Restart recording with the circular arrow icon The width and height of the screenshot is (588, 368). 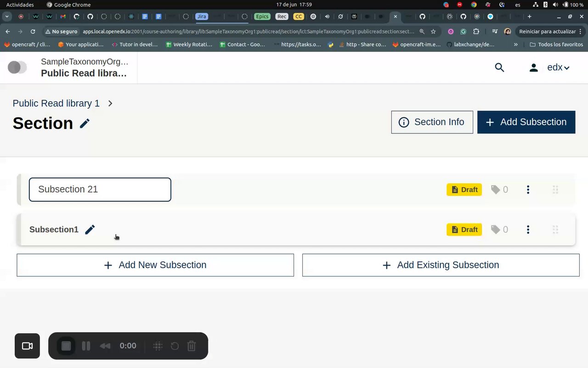[175, 346]
